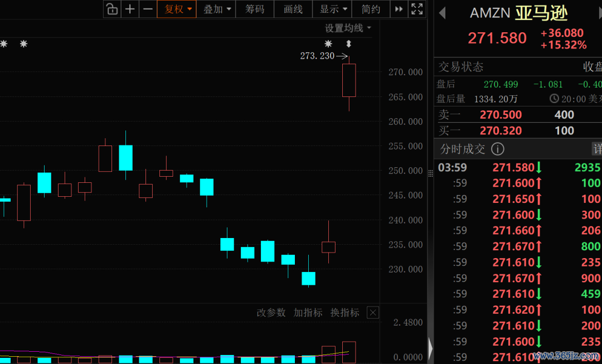Click the 筹码 toolbar button
Viewport: 602px width, 364px height.
(255, 9)
